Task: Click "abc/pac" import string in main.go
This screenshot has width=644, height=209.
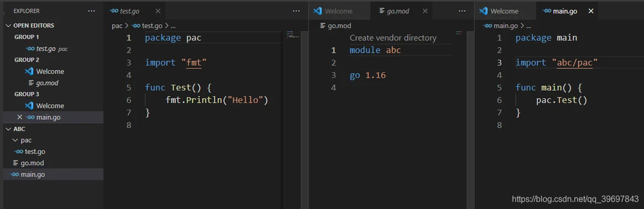Action: [x=574, y=62]
